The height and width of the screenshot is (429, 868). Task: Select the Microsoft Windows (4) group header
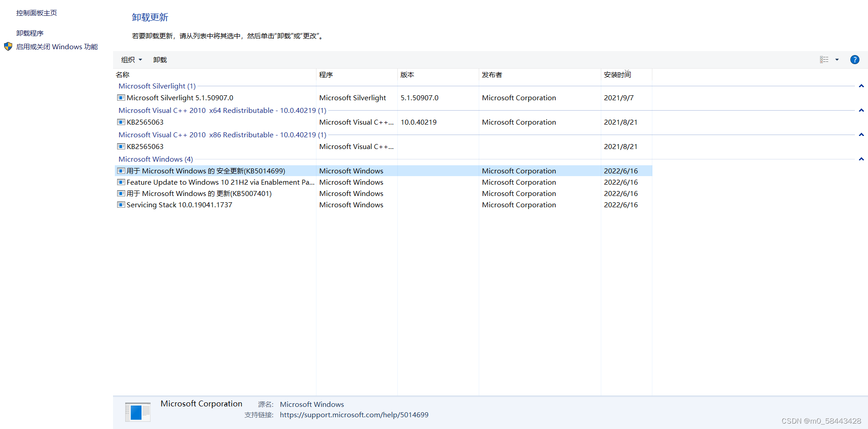156,159
